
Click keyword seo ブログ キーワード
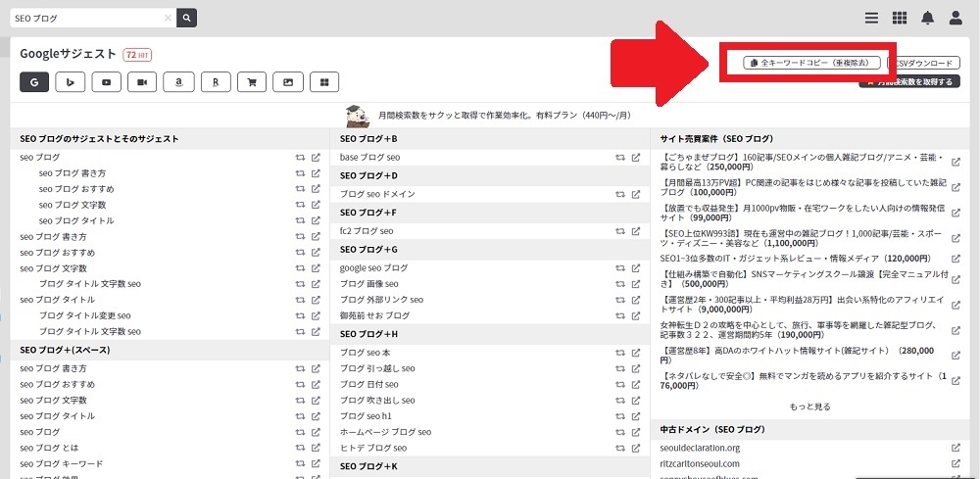click(x=61, y=464)
